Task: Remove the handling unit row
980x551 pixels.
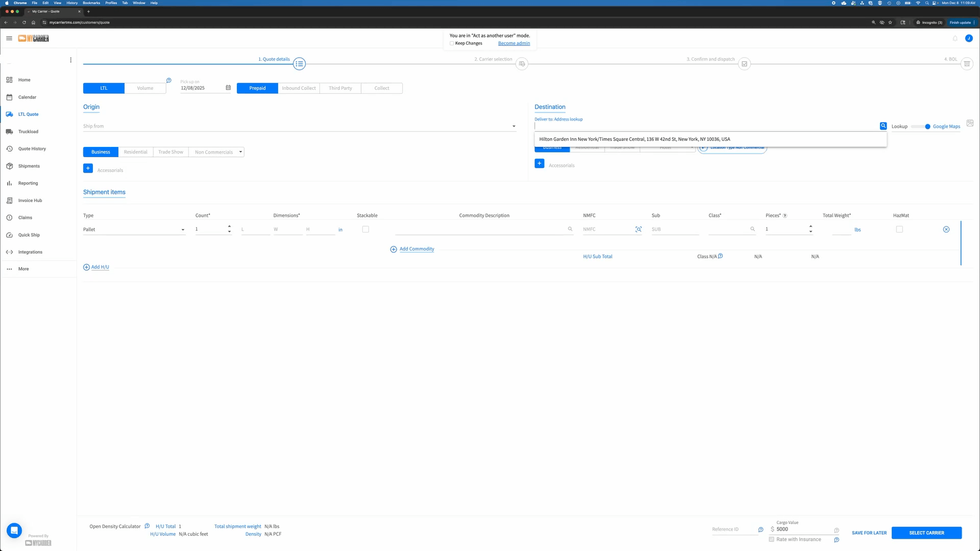Action: coord(946,230)
